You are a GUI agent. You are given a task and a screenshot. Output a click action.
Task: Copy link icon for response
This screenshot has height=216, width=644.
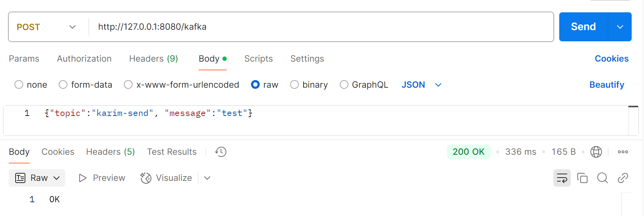point(623,178)
